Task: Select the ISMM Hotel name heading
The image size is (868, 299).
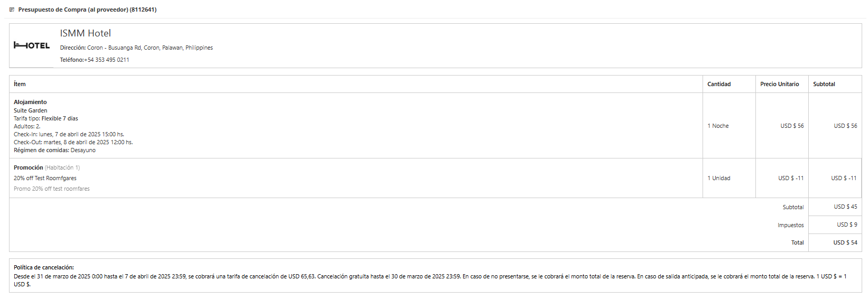Action: pos(85,33)
